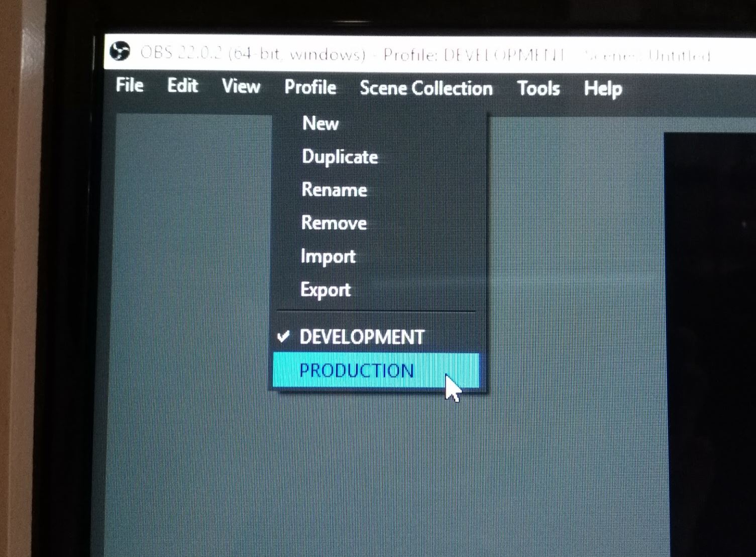Click the OBS logo icon in title bar
756x557 pixels.
[x=120, y=51]
